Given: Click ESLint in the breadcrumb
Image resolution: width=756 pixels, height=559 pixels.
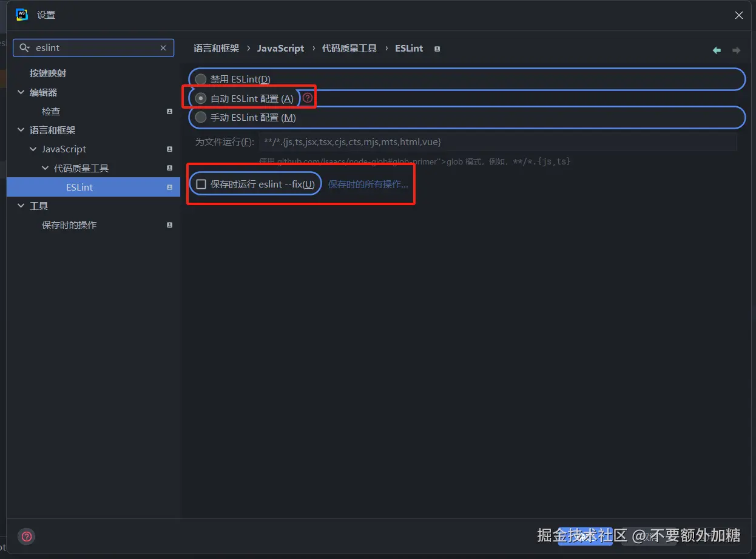Looking at the screenshot, I should 409,49.
